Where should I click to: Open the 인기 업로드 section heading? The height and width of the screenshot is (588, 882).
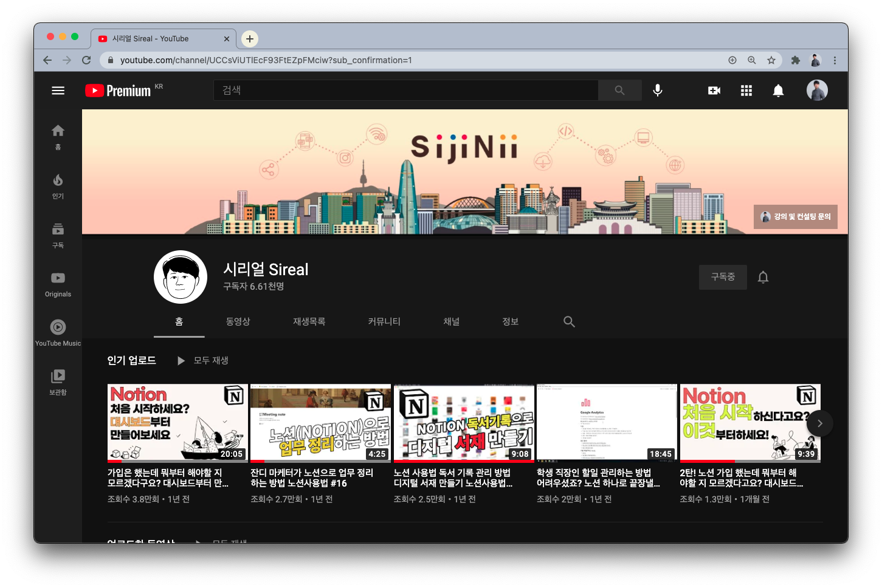[x=131, y=361]
